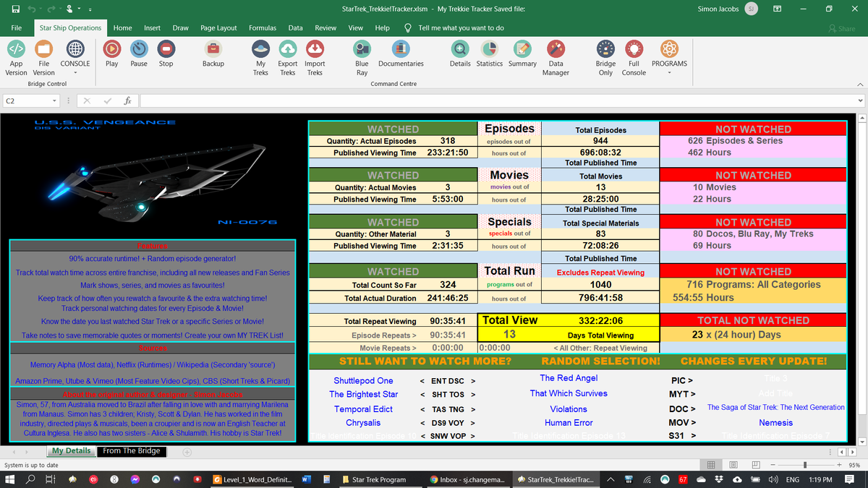Image resolution: width=868 pixels, height=488 pixels.
Task: Open the Page Layout tab
Action: click(218, 28)
